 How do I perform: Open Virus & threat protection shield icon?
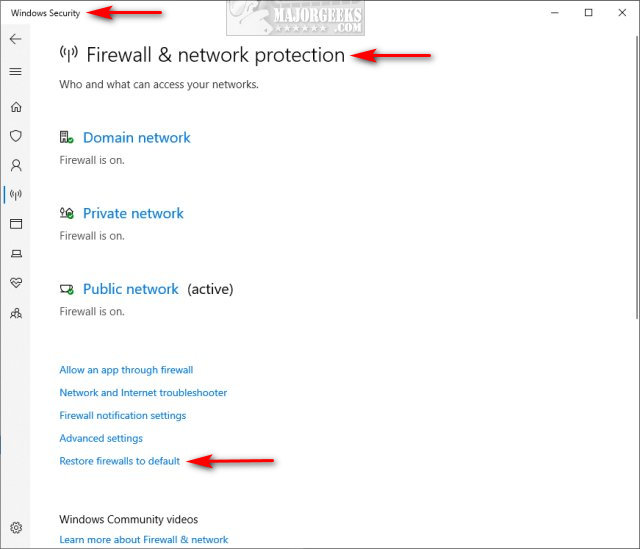click(x=16, y=136)
